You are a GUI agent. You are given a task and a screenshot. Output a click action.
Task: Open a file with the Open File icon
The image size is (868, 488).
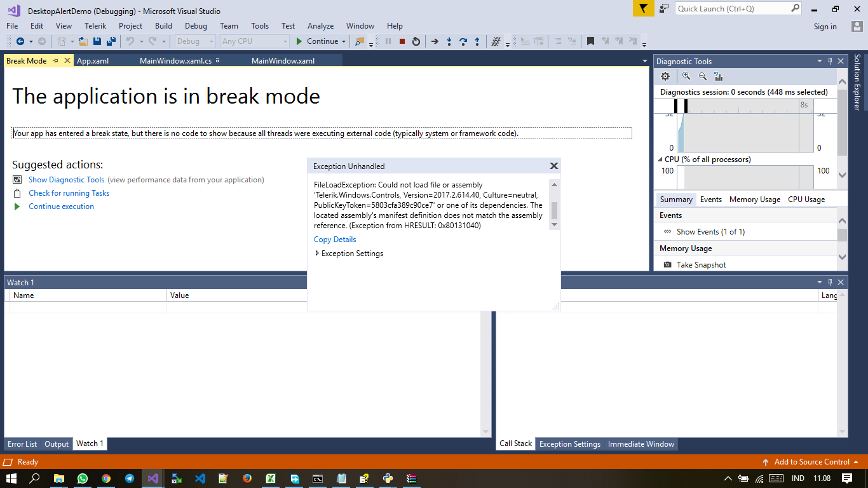(83, 41)
